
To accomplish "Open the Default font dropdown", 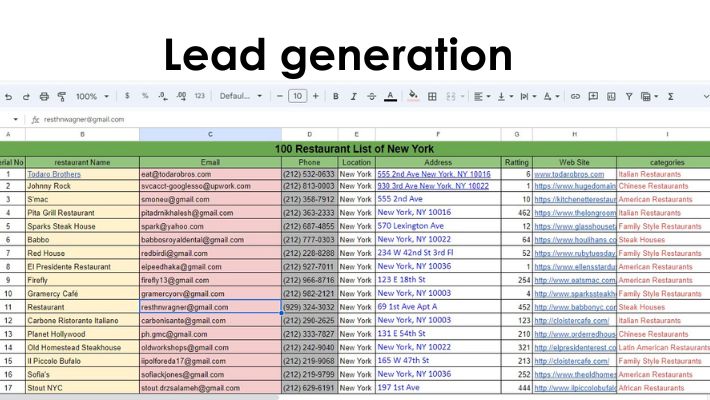I will [x=240, y=97].
